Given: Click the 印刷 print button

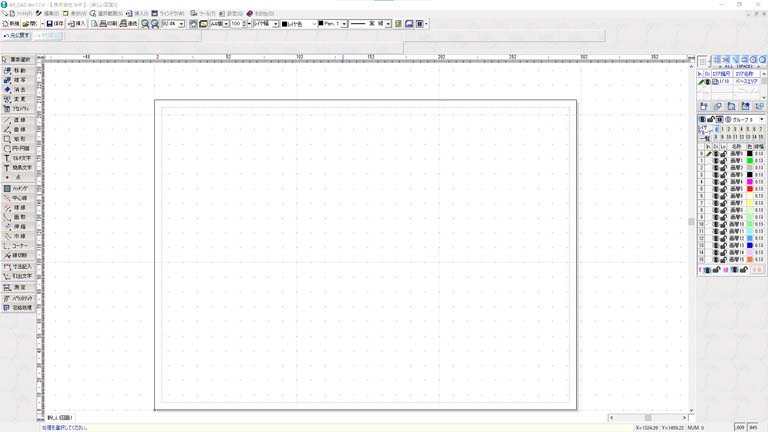Looking at the screenshot, I should (109, 24).
